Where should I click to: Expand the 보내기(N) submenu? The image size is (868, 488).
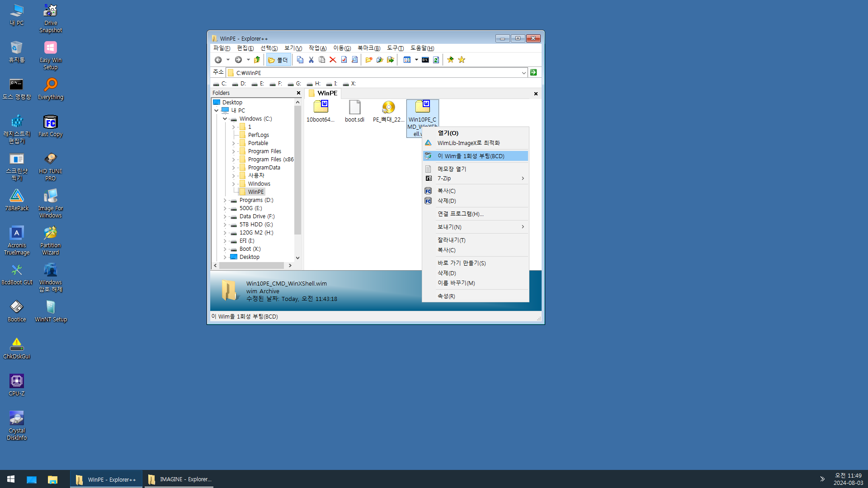476,227
